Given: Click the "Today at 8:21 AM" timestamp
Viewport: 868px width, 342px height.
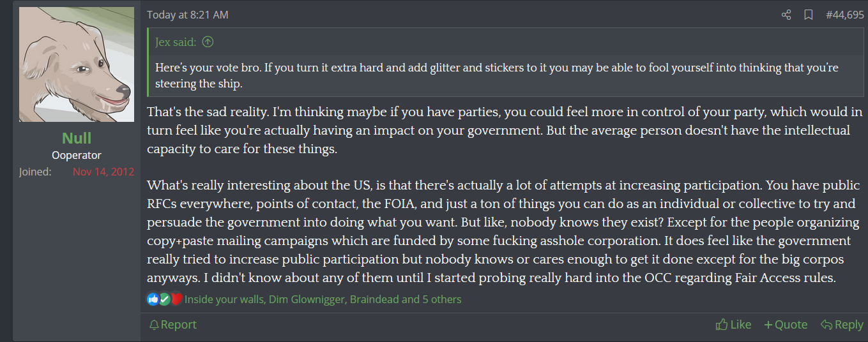Looking at the screenshot, I should 187,15.
